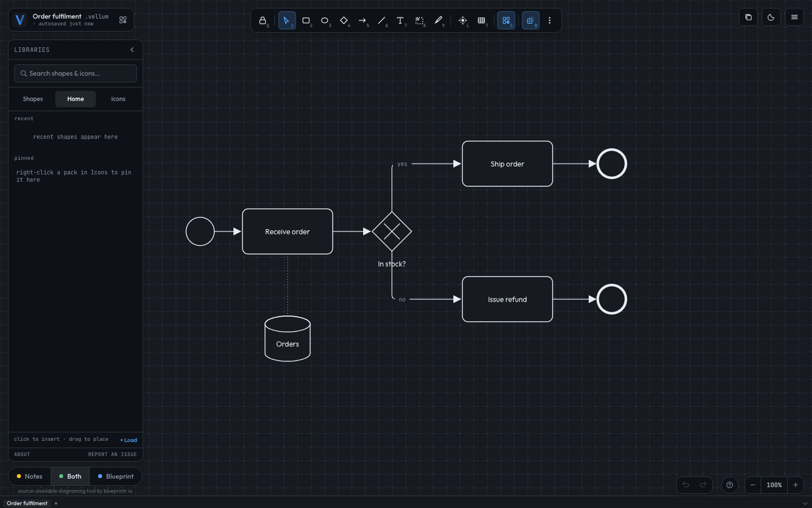The height and width of the screenshot is (508, 812).
Task: Select the Order fulfilment page tab
Action: (27, 503)
